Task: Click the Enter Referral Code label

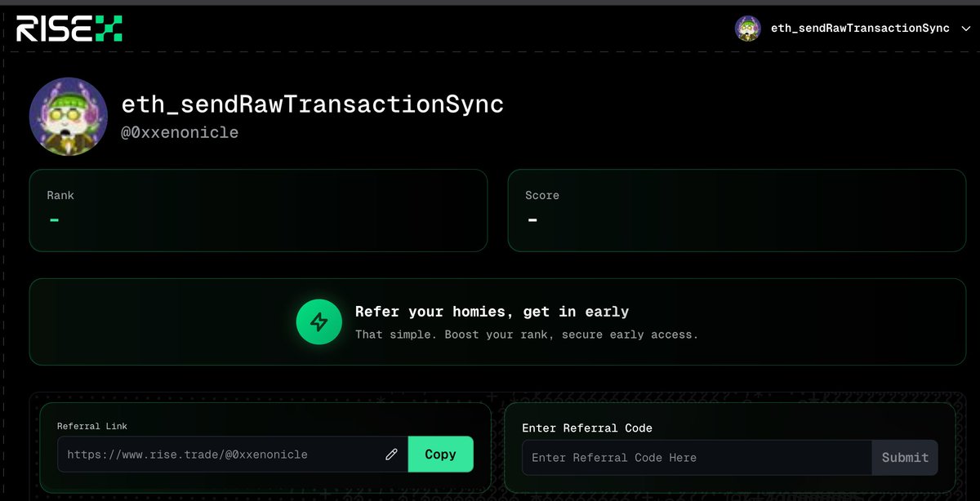Action: pyautogui.click(x=587, y=428)
